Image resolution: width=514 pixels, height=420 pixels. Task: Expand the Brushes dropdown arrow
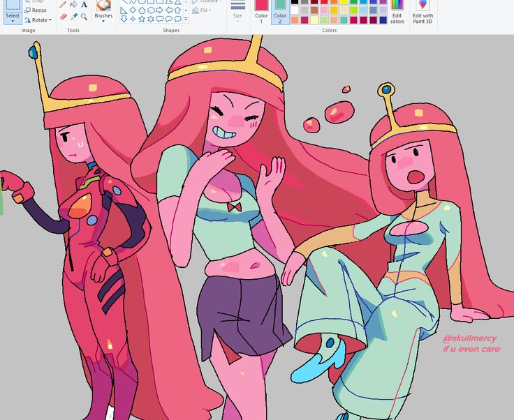(x=103, y=21)
